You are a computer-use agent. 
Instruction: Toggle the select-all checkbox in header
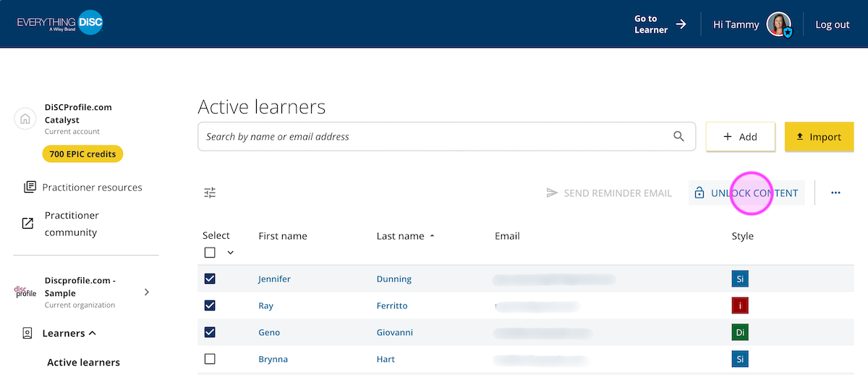[x=210, y=253]
